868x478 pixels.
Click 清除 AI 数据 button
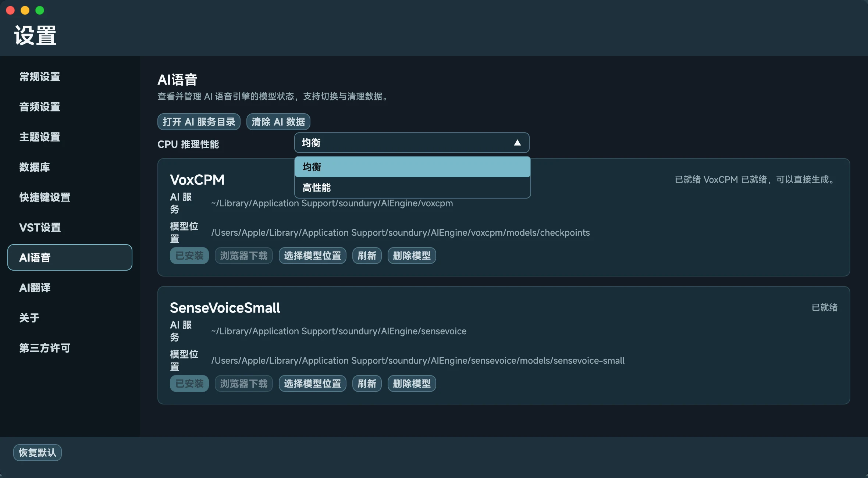[x=278, y=122]
